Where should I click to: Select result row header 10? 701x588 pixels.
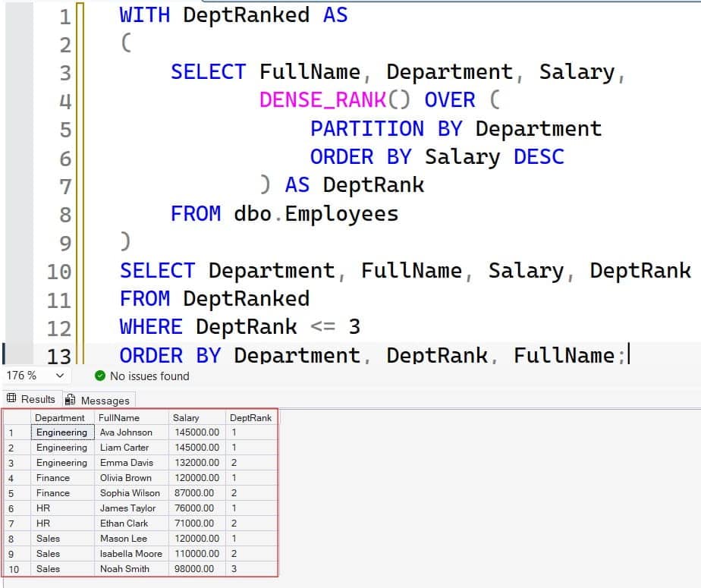coord(17,569)
